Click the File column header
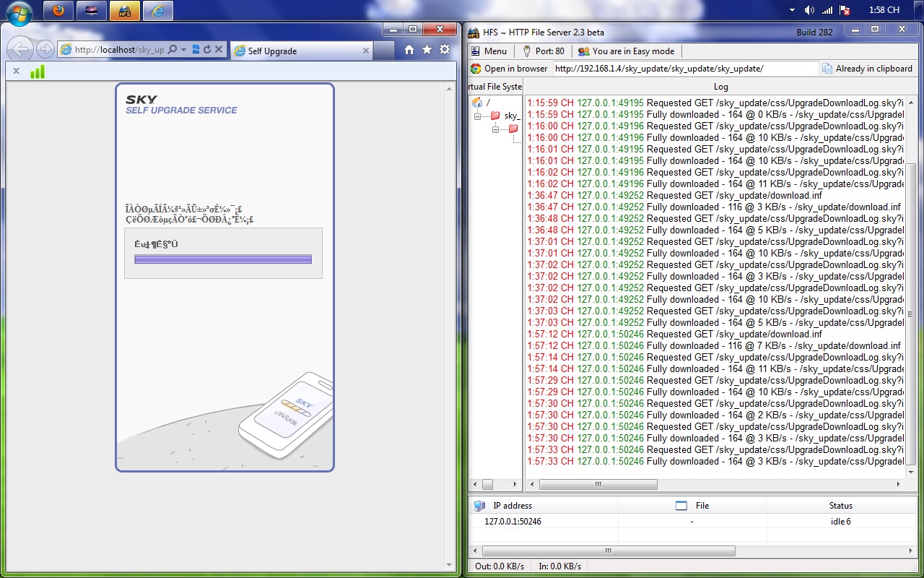 692,506
